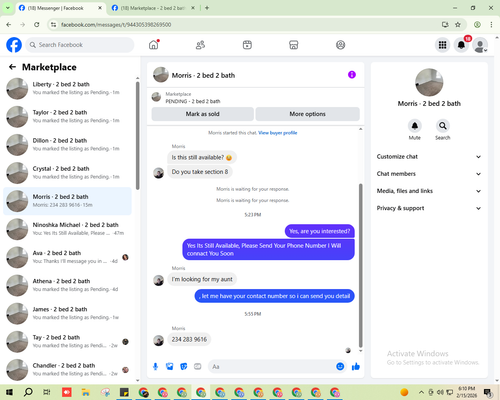Expand Customize chat section
This screenshot has width=500, height=400.
429,157
